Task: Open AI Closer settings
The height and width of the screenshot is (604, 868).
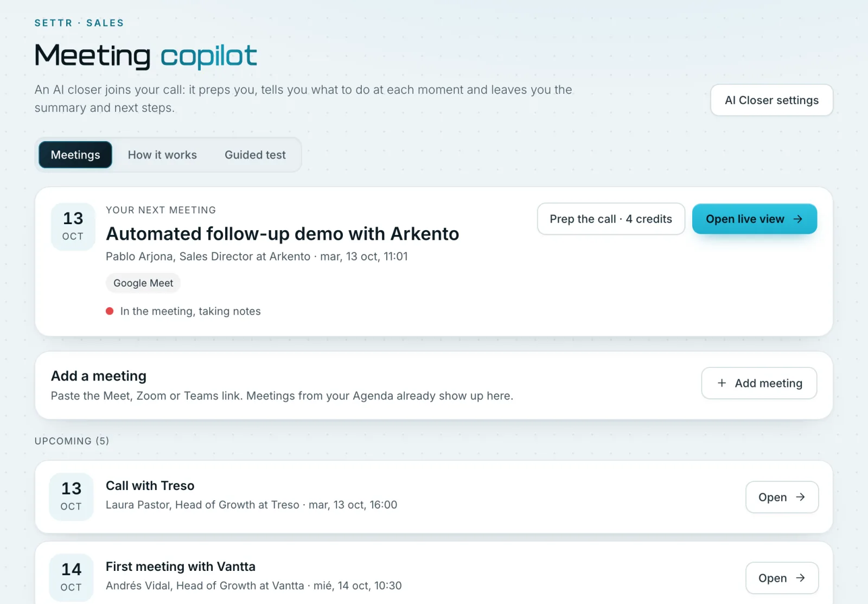Action: pos(771,100)
